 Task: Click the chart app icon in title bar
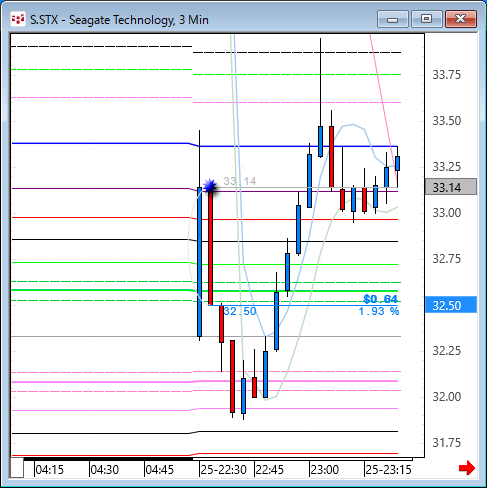(17, 19)
